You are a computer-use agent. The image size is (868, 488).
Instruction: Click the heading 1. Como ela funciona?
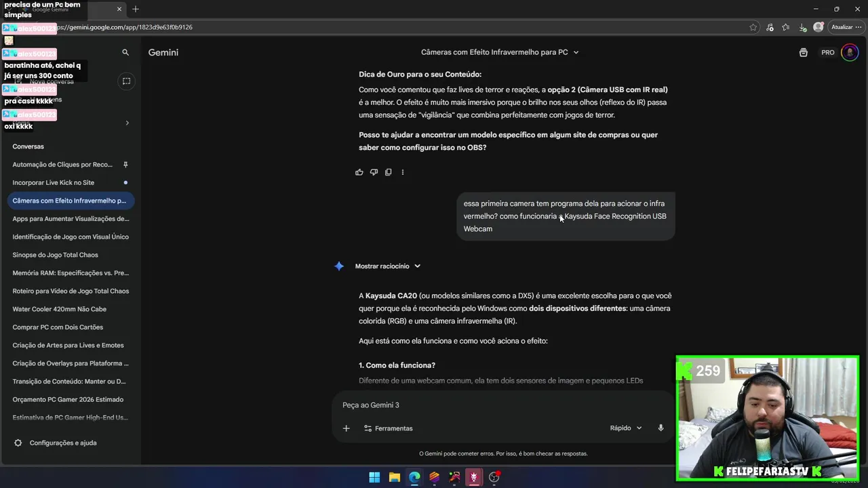pyautogui.click(x=397, y=365)
